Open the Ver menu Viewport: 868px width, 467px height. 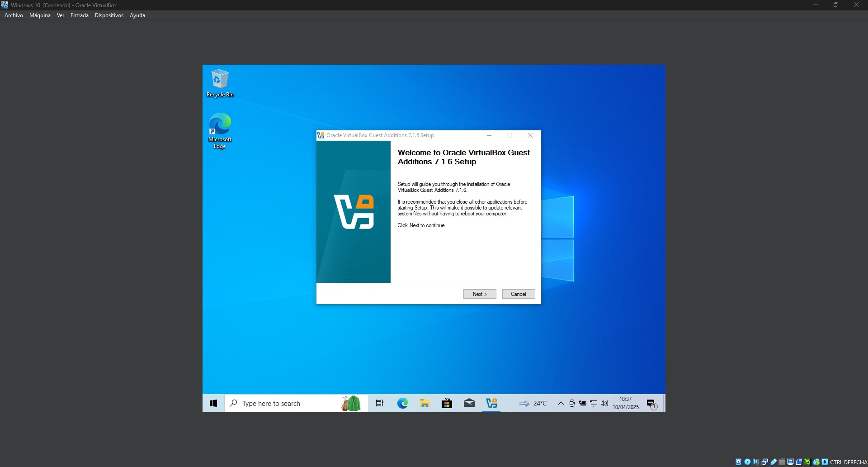[61, 15]
